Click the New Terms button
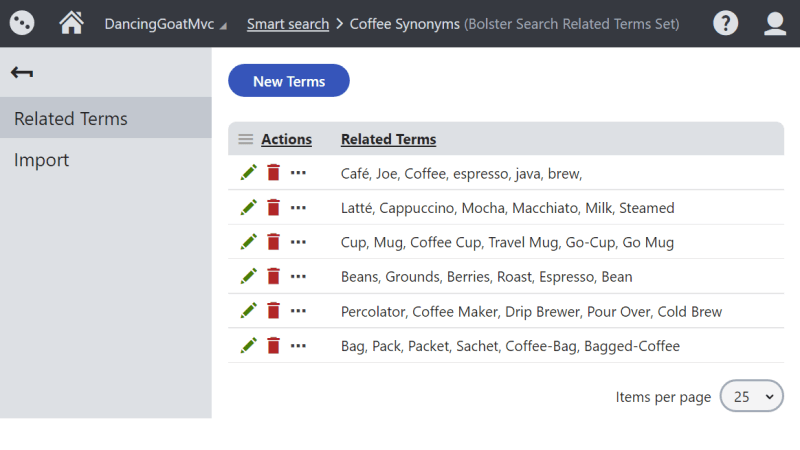The width and height of the screenshot is (800, 450). coord(289,81)
